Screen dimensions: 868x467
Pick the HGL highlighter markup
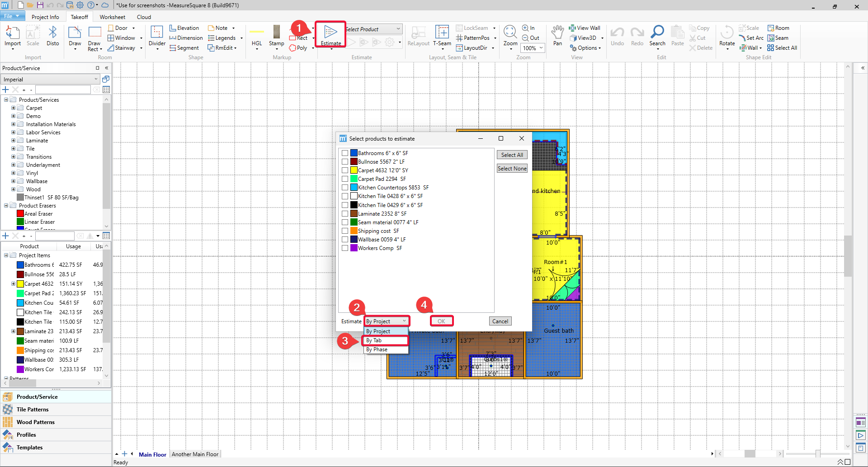tap(257, 36)
